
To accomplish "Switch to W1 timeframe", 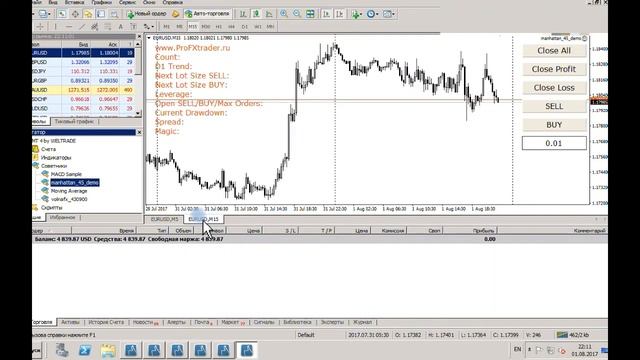I will pos(258,27).
